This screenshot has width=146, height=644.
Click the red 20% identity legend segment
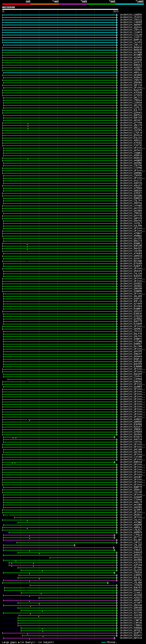point(16,4)
